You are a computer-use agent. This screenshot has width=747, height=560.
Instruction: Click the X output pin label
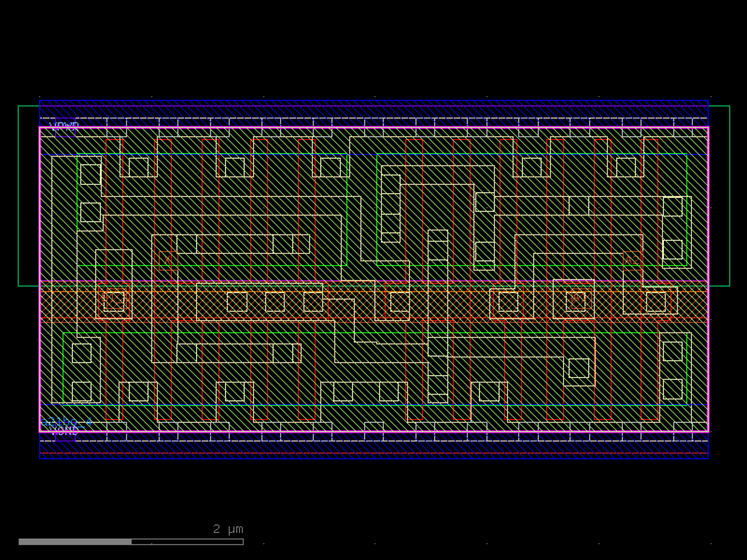[167, 260]
